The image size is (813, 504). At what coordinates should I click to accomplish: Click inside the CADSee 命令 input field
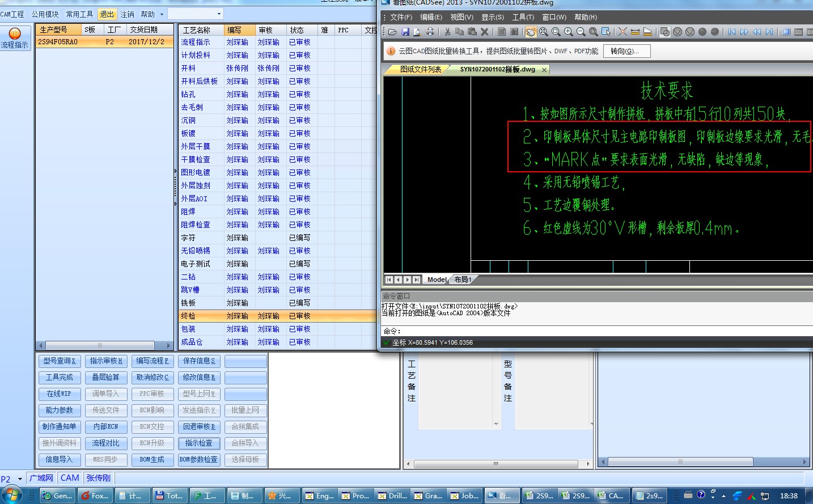pos(607,331)
